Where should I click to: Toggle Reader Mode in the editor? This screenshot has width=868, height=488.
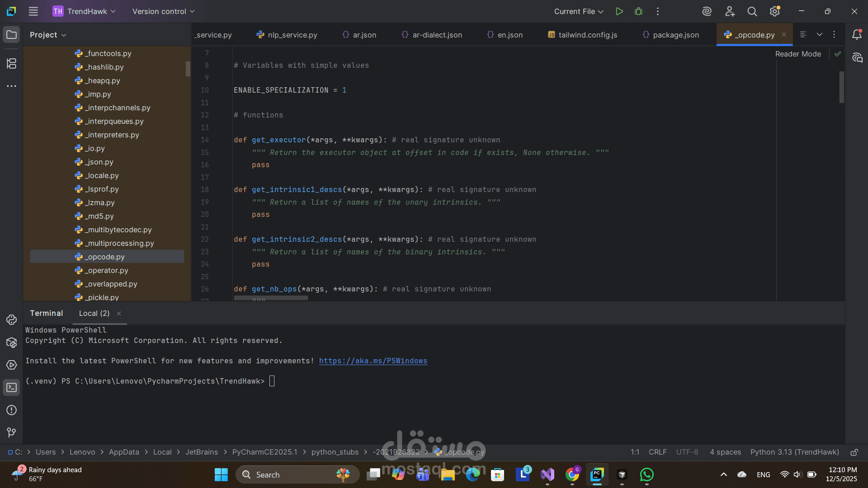click(798, 54)
